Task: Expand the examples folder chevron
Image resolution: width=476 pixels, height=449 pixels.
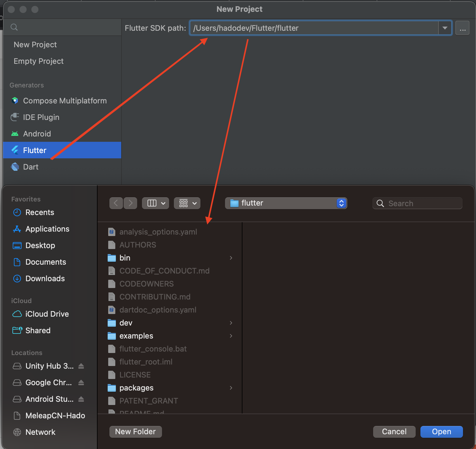Action: coord(231,336)
